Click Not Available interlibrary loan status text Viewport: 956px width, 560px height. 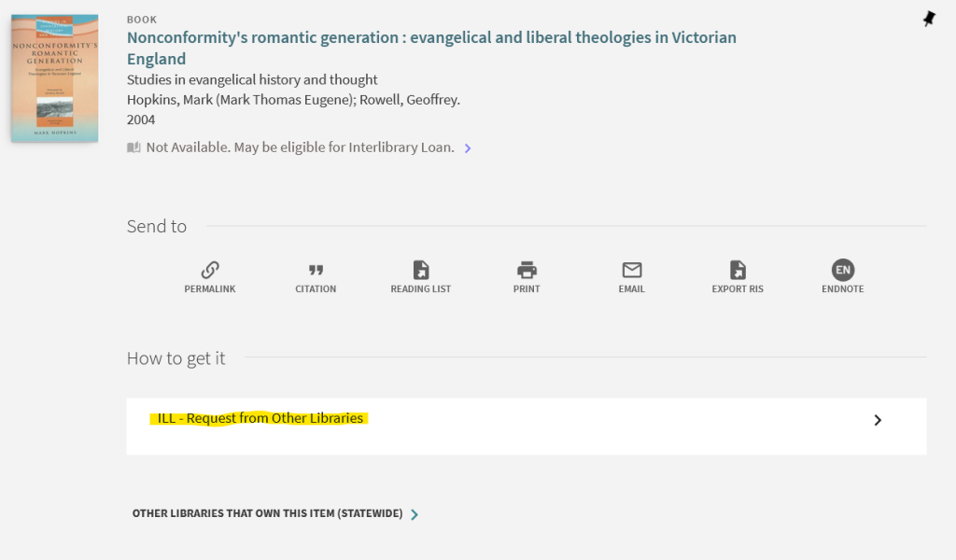tap(300, 147)
